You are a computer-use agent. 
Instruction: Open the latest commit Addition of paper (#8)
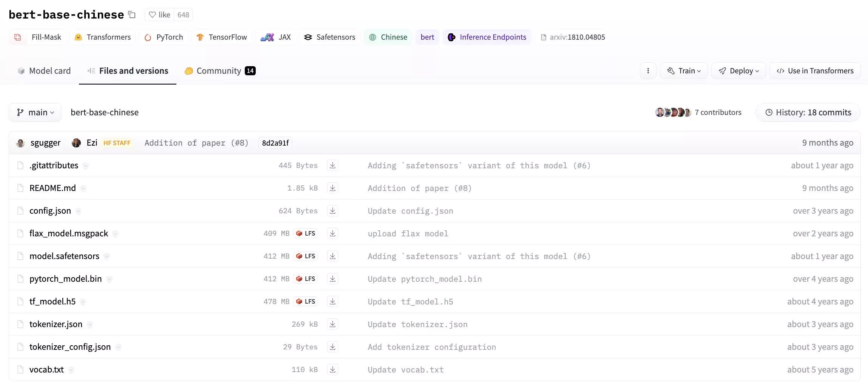pos(196,143)
